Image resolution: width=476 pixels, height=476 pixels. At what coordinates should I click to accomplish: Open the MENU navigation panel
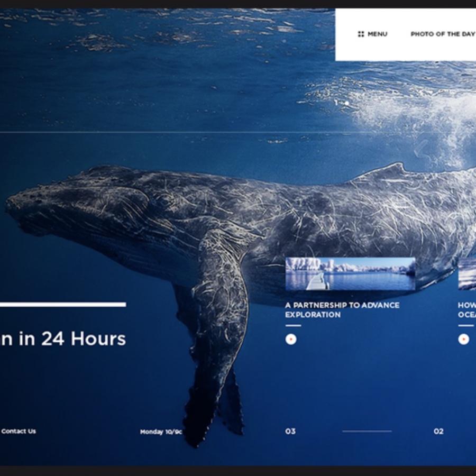click(377, 34)
